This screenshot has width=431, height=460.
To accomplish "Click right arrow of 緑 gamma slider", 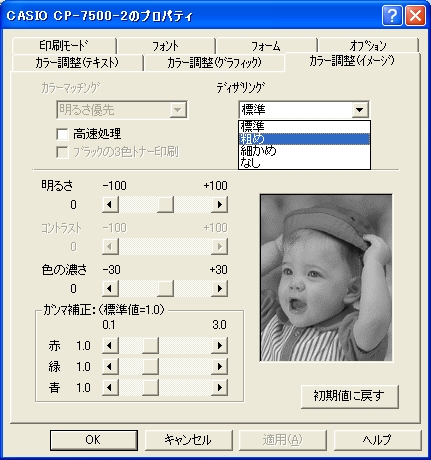I will tap(219, 367).
